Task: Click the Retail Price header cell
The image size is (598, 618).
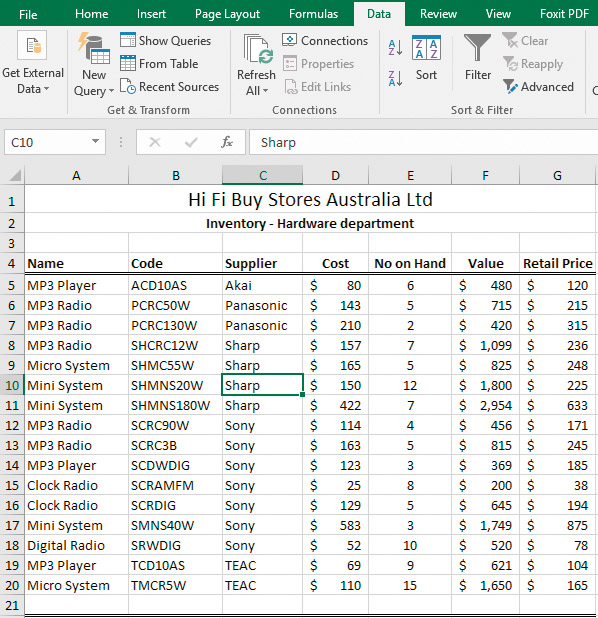Action: [557, 263]
